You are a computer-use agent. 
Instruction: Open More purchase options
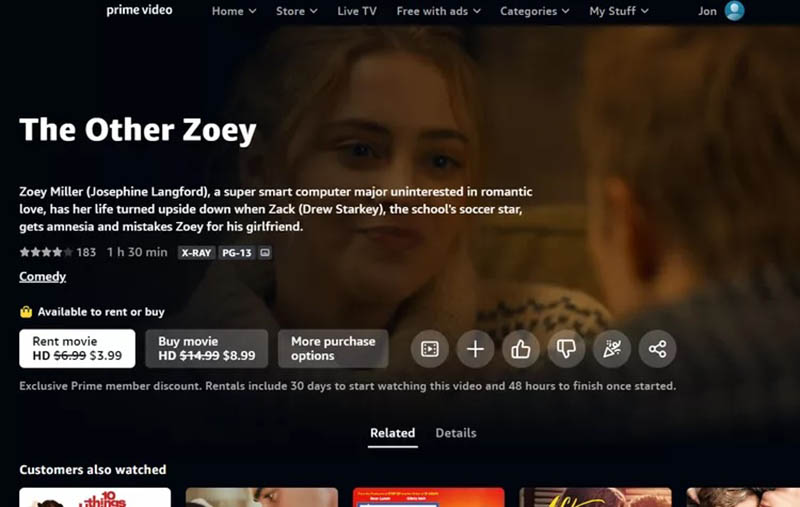tap(333, 348)
